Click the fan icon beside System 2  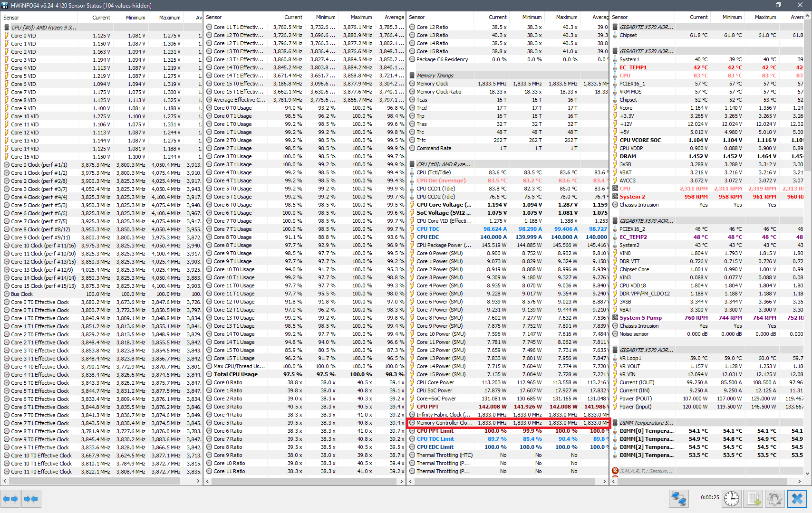pos(615,197)
